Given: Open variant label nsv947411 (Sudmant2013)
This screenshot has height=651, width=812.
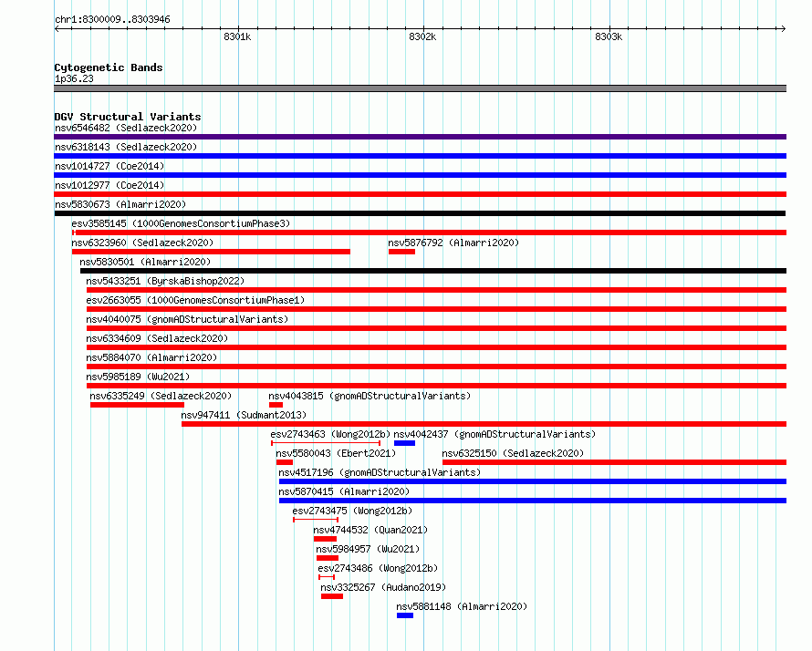Looking at the screenshot, I should coord(244,415).
